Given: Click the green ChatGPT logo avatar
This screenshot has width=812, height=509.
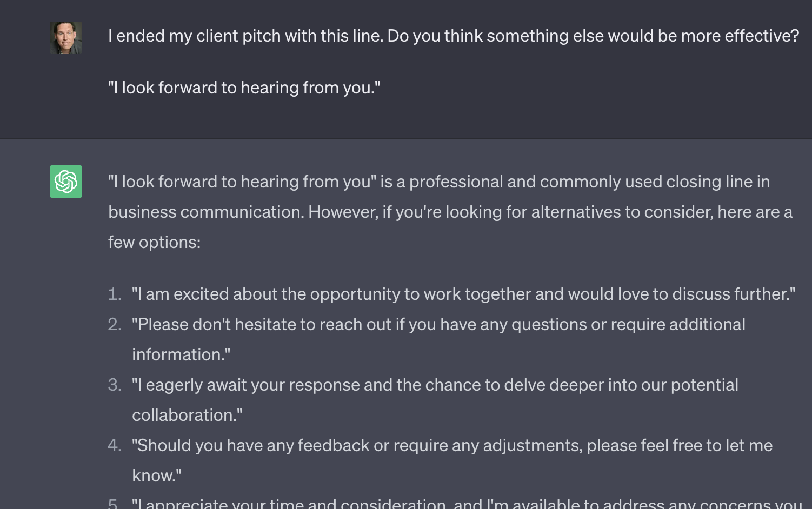Looking at the screenshot, I should point(66,182).
